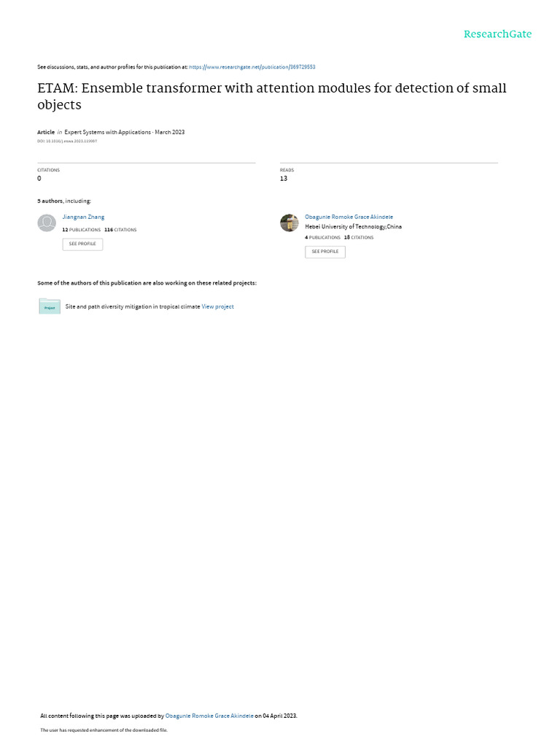
Task: Click See Profile button under Jiangnan Zhang
Action: click(x=82, y=244)
